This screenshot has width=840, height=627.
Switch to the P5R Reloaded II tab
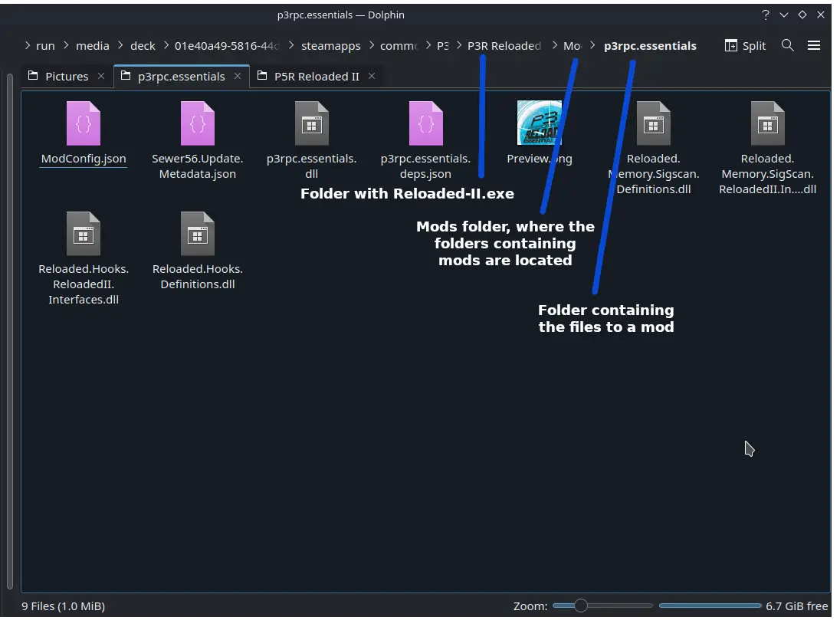pos(317,76)
